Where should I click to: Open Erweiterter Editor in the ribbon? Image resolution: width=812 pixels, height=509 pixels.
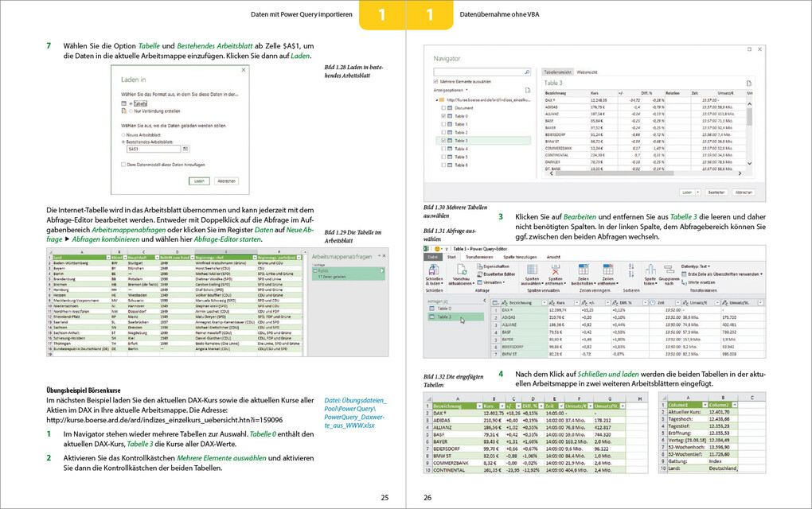coord(496,274)
